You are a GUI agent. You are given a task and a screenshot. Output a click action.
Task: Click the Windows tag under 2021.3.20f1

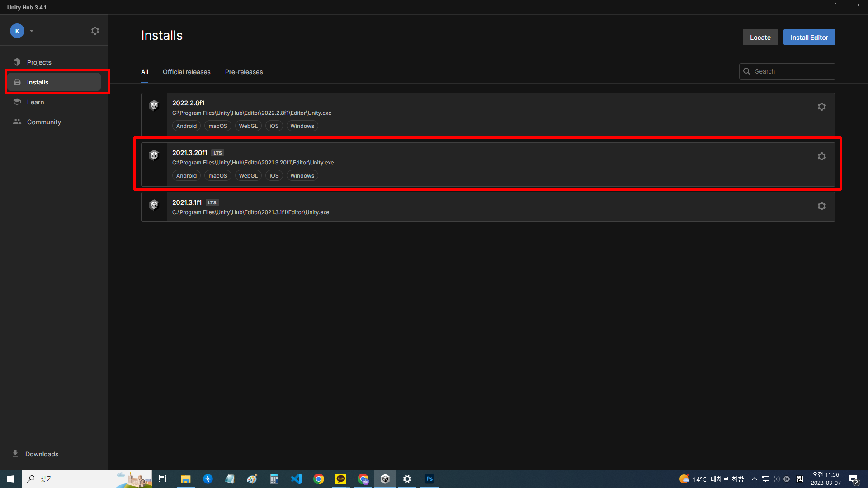302,176
